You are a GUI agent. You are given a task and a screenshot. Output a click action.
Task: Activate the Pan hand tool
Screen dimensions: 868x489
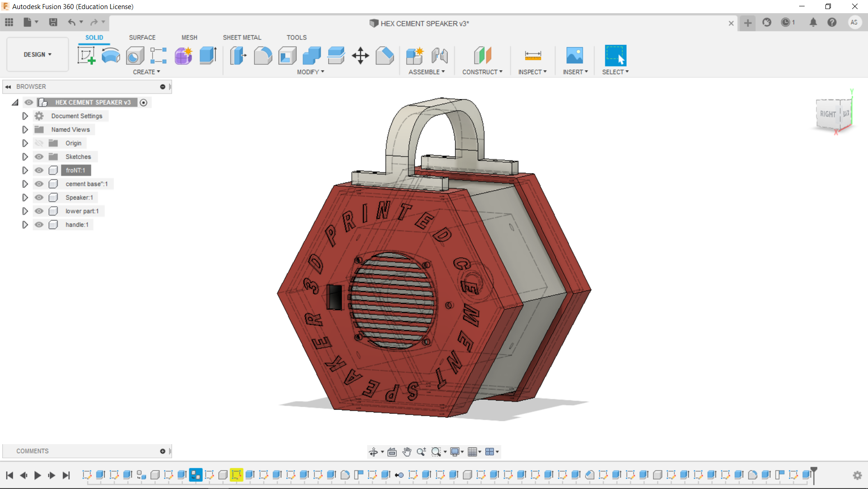[x=407, y=452]
